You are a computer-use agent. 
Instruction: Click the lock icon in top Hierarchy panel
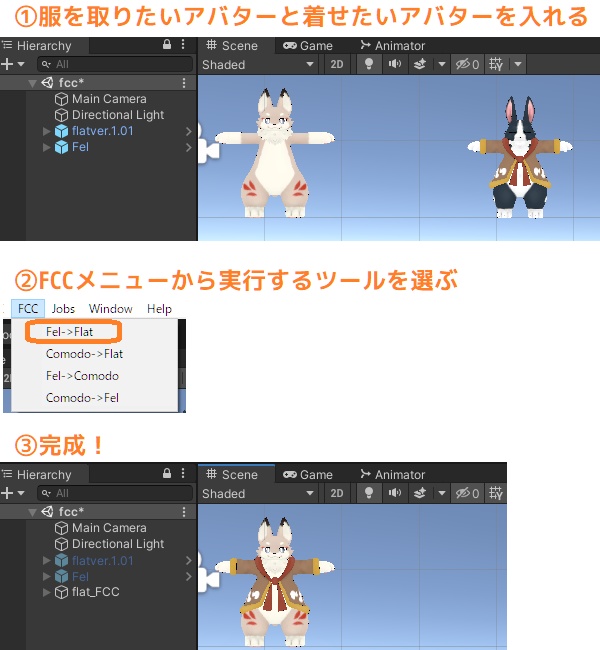click(x=167, y=44)
